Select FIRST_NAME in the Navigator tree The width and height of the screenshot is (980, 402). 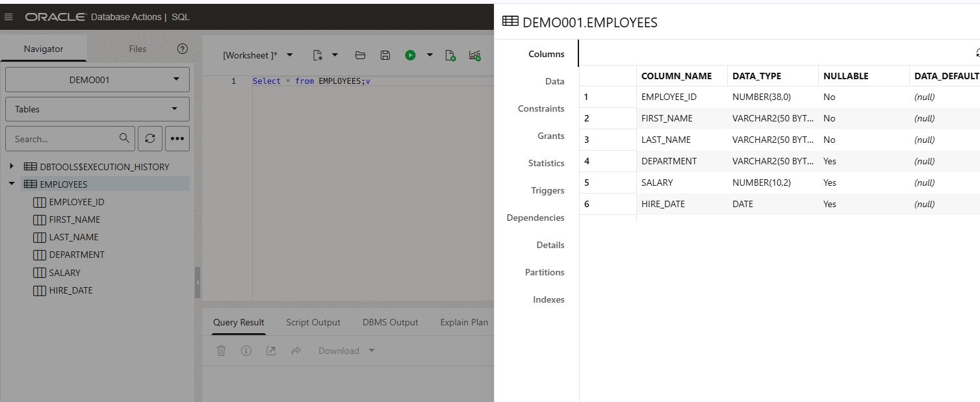74,220
